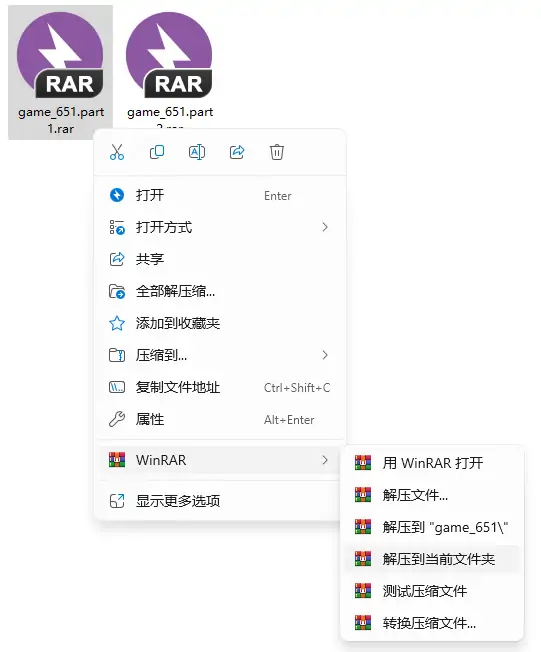Click 显示更多选项 menu entry

220,501
